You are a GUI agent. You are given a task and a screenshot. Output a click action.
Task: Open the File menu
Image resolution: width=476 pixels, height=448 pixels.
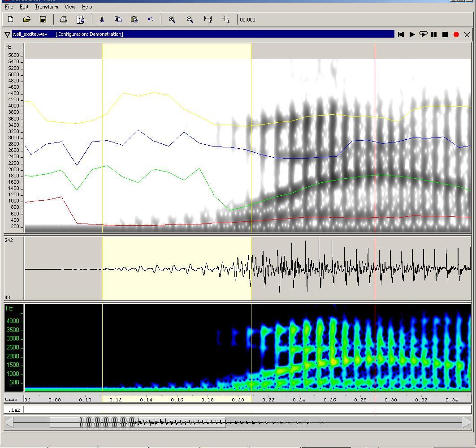[9, 7]
